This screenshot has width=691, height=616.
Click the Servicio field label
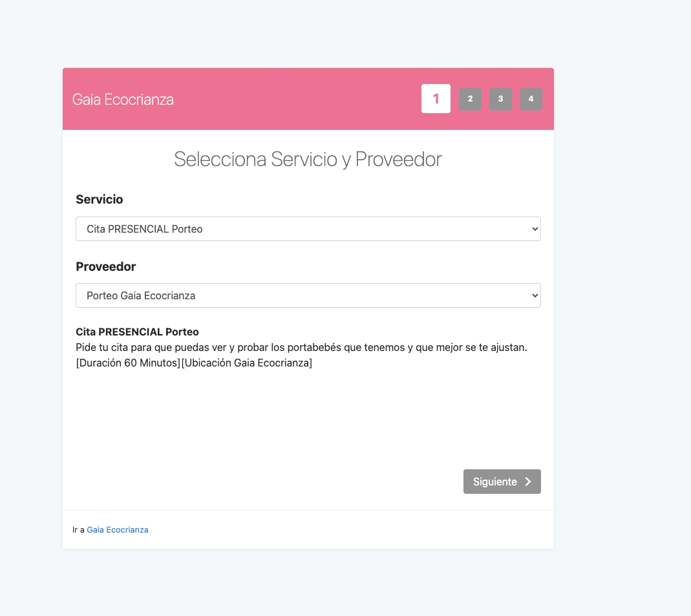tap(100, 200)
